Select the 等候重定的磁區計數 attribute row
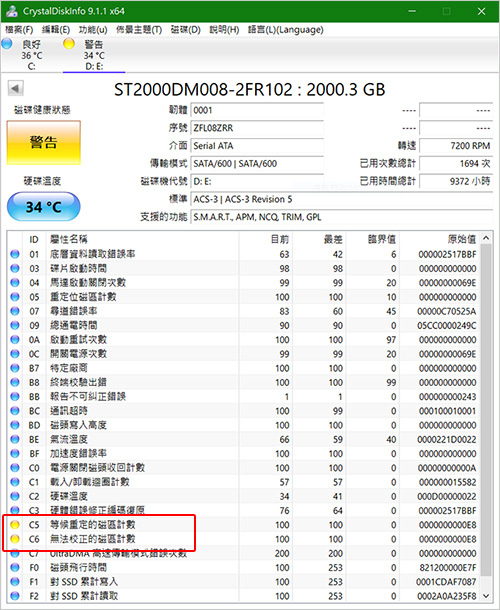The image size is (500, 610). [244, 525]
